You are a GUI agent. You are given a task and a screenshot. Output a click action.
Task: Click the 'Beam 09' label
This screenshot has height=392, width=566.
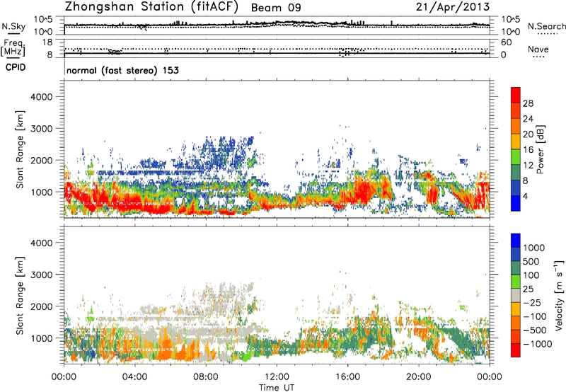pos(276,8)
